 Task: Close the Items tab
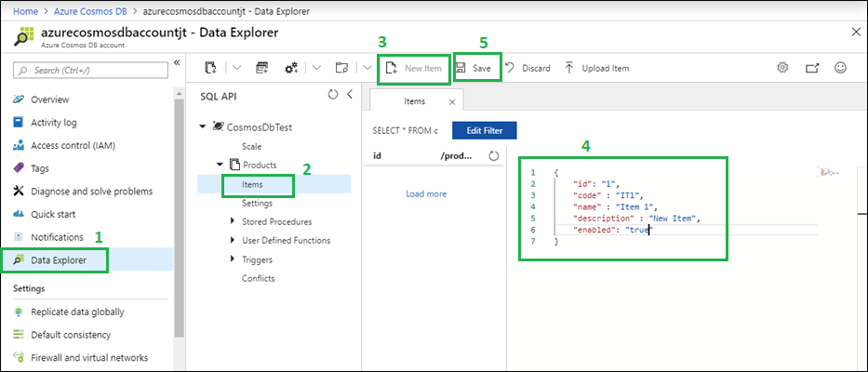452,102
